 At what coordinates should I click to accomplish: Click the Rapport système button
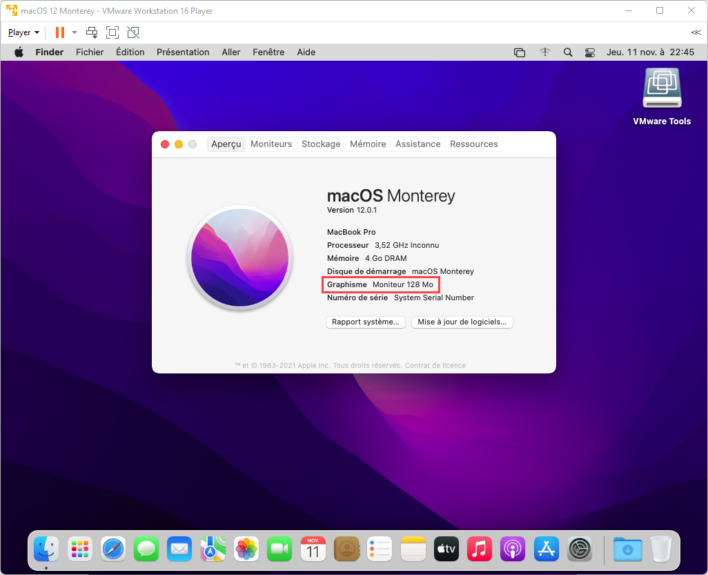point(366,322)
